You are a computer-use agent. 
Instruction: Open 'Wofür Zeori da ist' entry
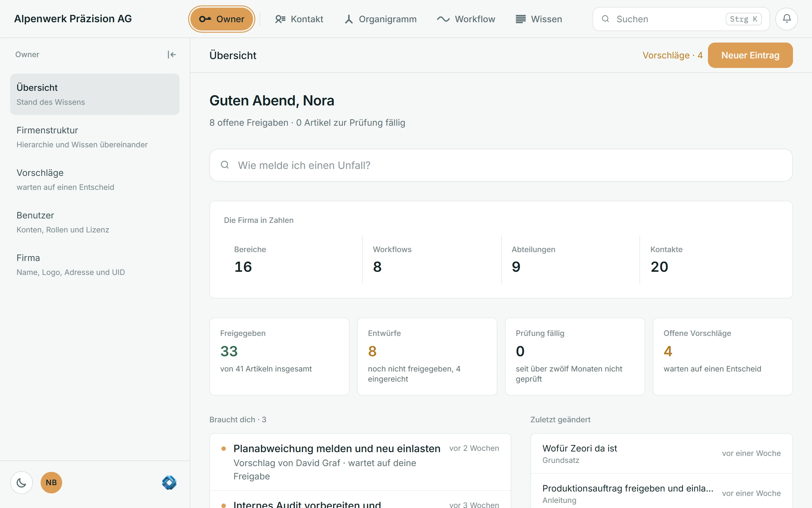click(661, 454)
